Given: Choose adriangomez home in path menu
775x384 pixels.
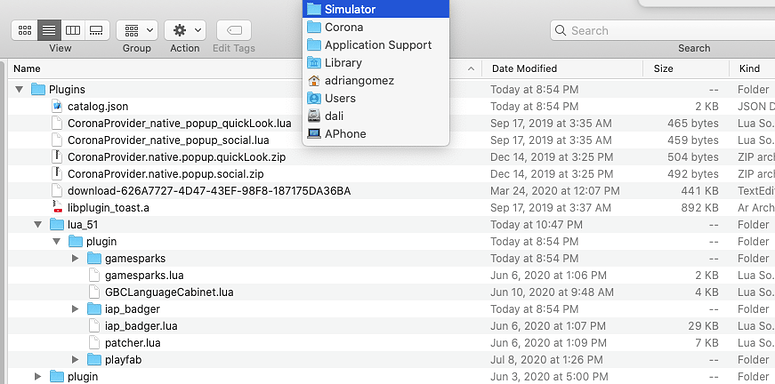Looking at the screenshot, I should coord(376,81).
